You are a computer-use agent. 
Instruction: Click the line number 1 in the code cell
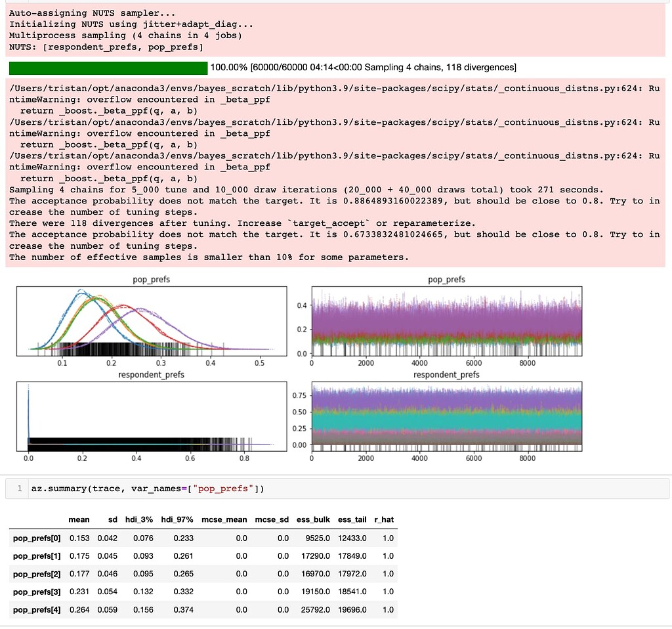[20, 488]
